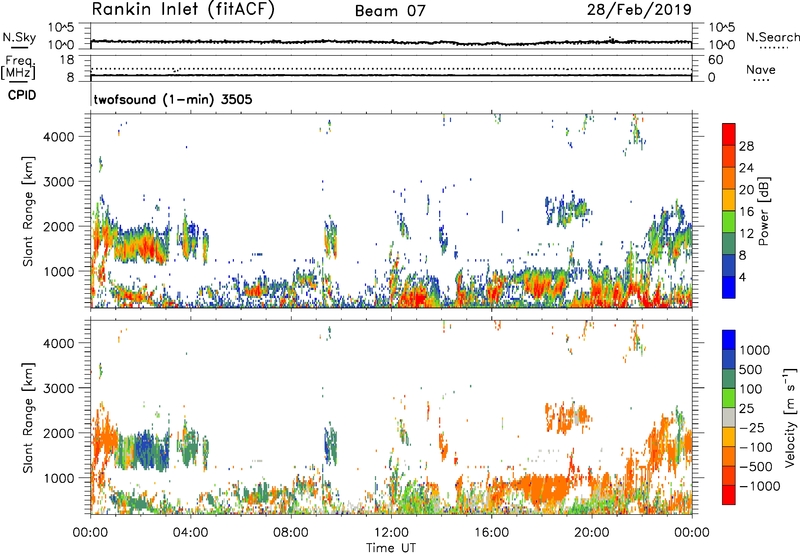Click the "−25" tick on Velocity colorbar
Image resolution: width=800 pixels, height=554 pixels.
point(752,428)
